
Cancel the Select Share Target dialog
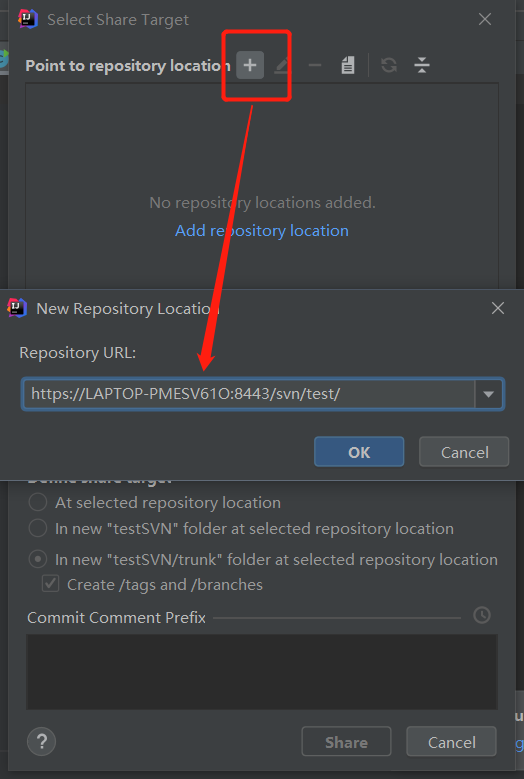(451, 742)
